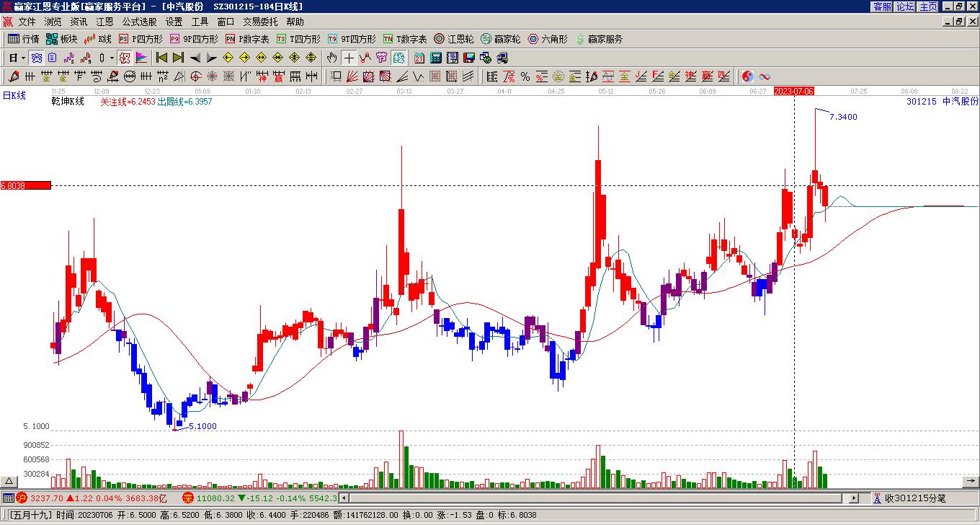This screenshot has height=525, width=980.
Task: Click the floppy disk save icon
Action: pos(469,58)
